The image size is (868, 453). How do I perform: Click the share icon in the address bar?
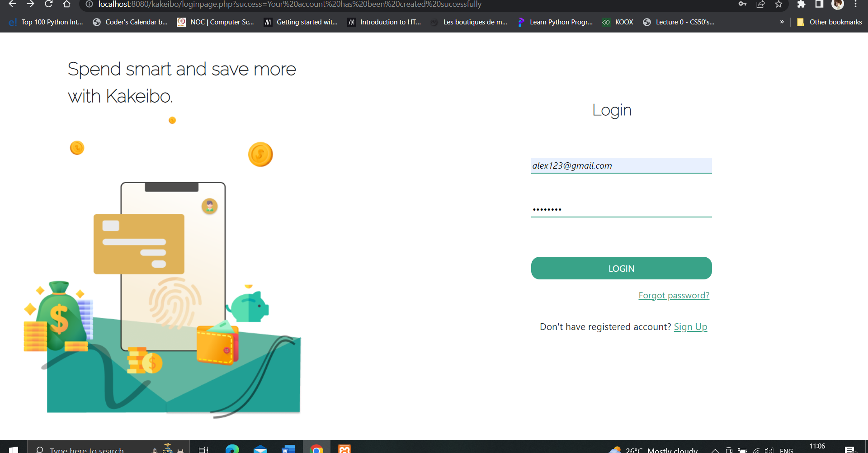pyautogui.click(x=760, y=5)
